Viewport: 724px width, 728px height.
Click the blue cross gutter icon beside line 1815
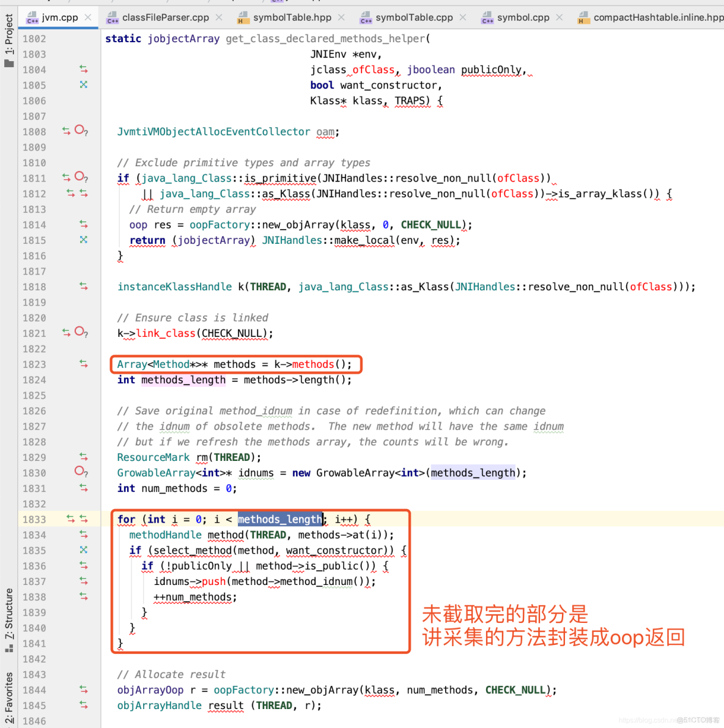(84, 240)
